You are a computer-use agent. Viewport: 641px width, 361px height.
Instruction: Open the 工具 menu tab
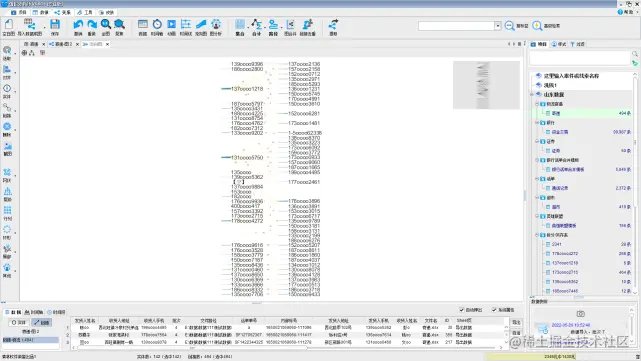85,12
